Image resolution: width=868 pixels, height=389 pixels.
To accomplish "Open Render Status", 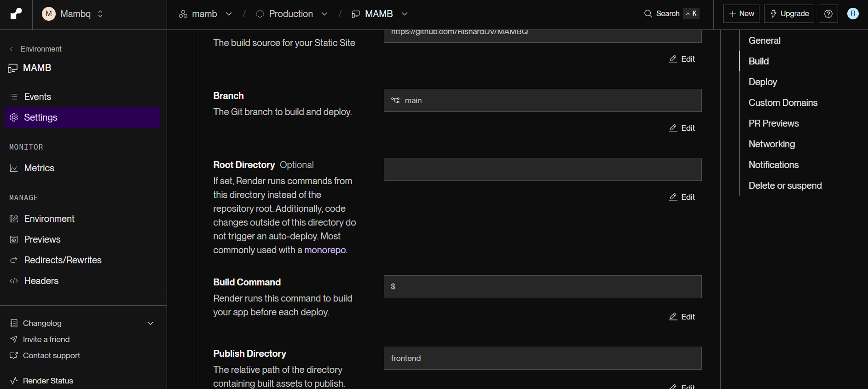I will (48, 381).
